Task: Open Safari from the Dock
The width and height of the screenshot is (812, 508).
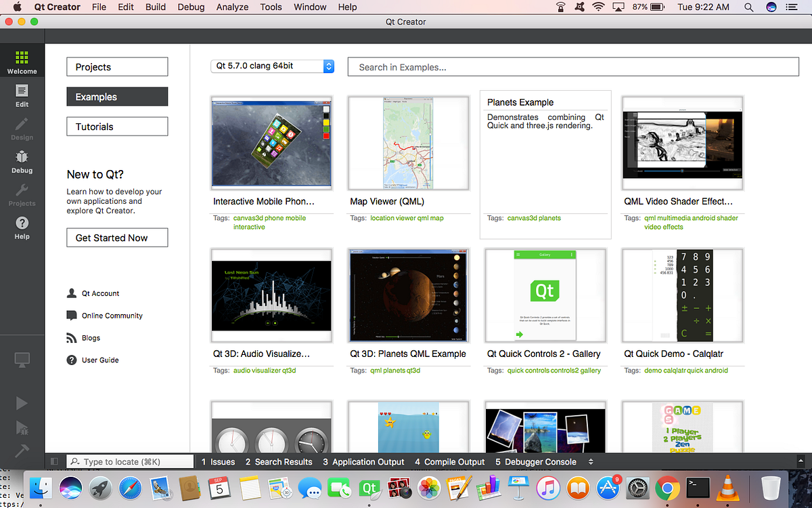Action: coord(130,488)
